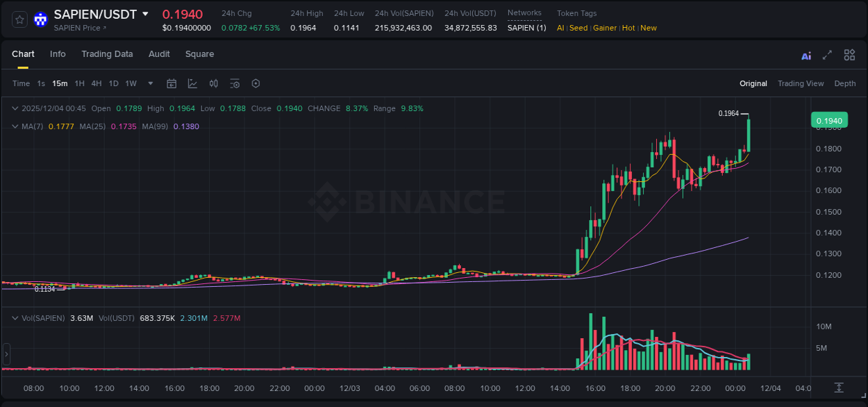Screen dimensions: 868x407
Task: Open the AI analysis feature
Action: pos(806,55)
